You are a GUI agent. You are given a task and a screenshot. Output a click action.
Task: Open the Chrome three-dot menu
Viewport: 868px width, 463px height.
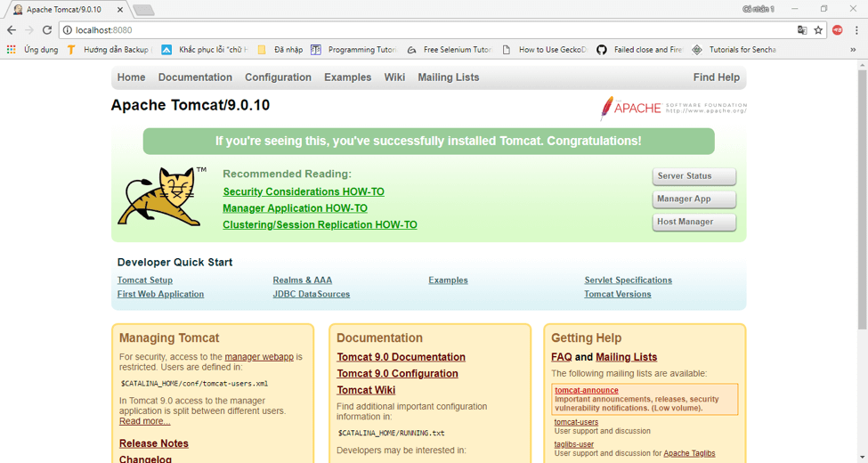856,30
